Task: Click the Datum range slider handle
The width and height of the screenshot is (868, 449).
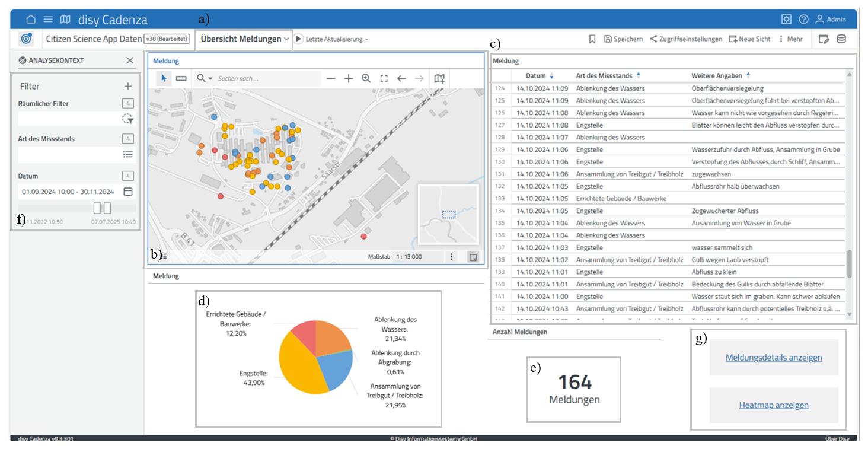Action: [102, 208]
